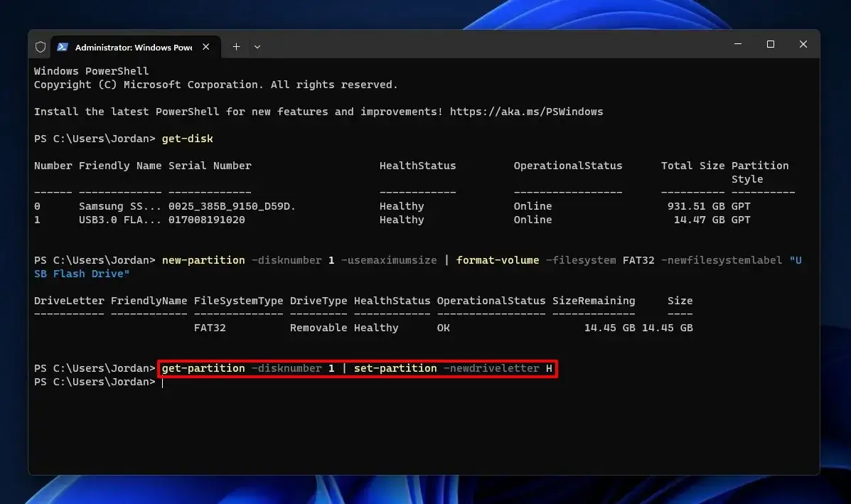Screen dimensions: 851x504
Task: Click the highlighted get-partition command
Action: pyautogui.click(x=357, y=368)
